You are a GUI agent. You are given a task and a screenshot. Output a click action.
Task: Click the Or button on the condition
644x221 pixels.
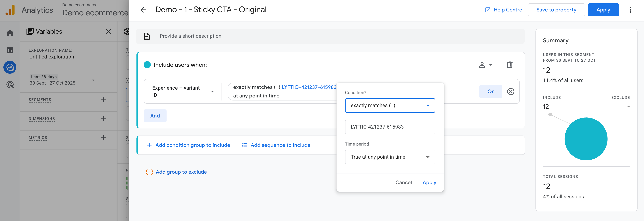pyautogui.click(x=490, y=92)
